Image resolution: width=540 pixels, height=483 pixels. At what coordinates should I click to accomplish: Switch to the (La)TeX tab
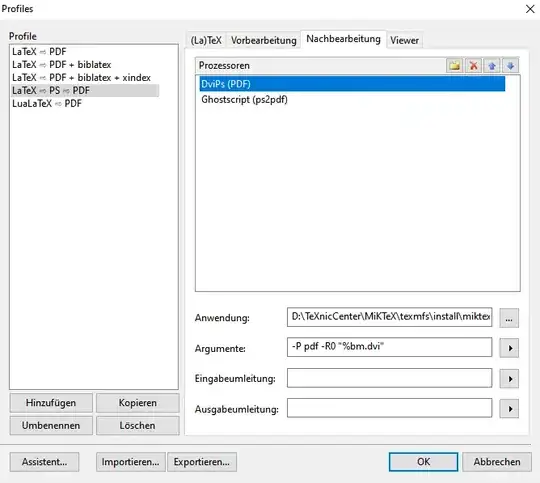[x=206, y=40]
